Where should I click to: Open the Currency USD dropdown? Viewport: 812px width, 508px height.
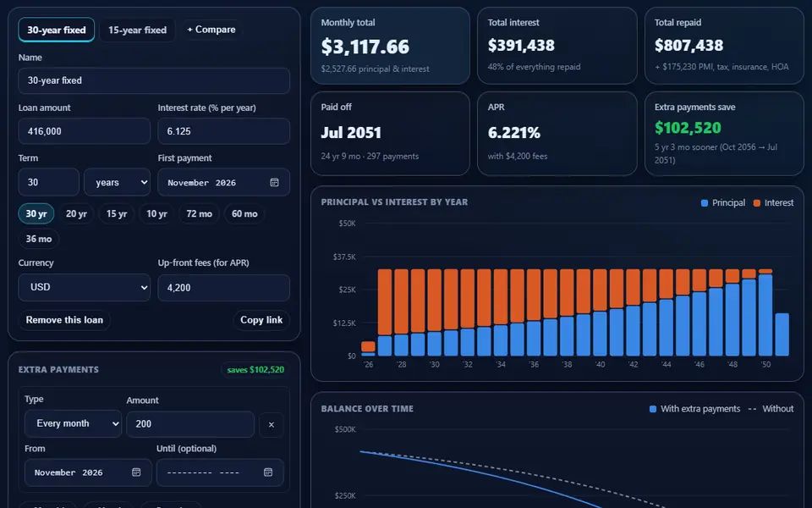pos(85,287)
